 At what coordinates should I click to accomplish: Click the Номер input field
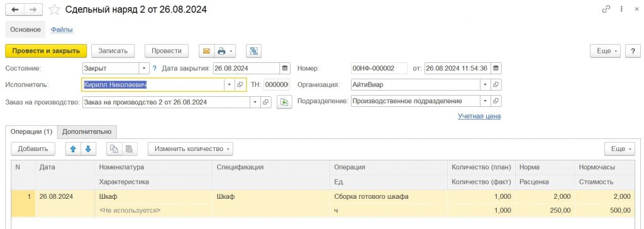379,68
